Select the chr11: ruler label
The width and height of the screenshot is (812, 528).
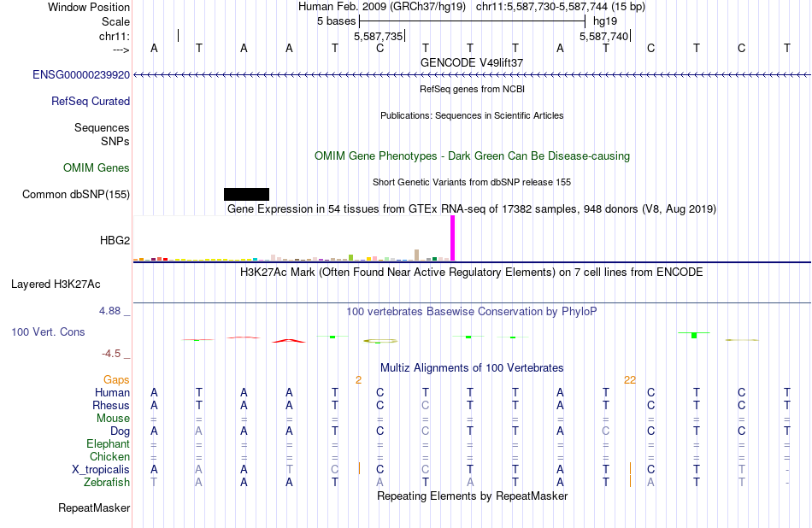pyautogui.click(x=115, y=36)
